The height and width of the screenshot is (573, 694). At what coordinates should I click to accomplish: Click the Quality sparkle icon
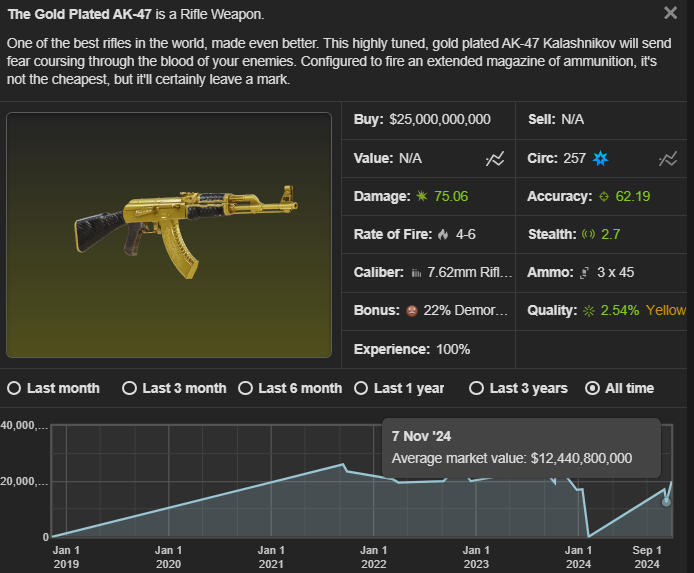coord(589,311)
